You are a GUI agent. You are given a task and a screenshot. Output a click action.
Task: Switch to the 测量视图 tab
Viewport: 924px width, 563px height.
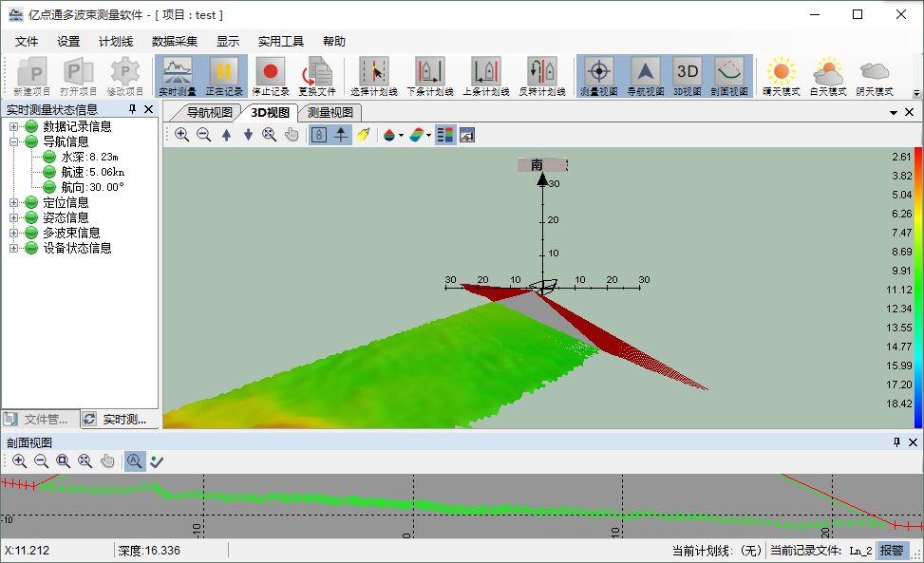point(330,112)
